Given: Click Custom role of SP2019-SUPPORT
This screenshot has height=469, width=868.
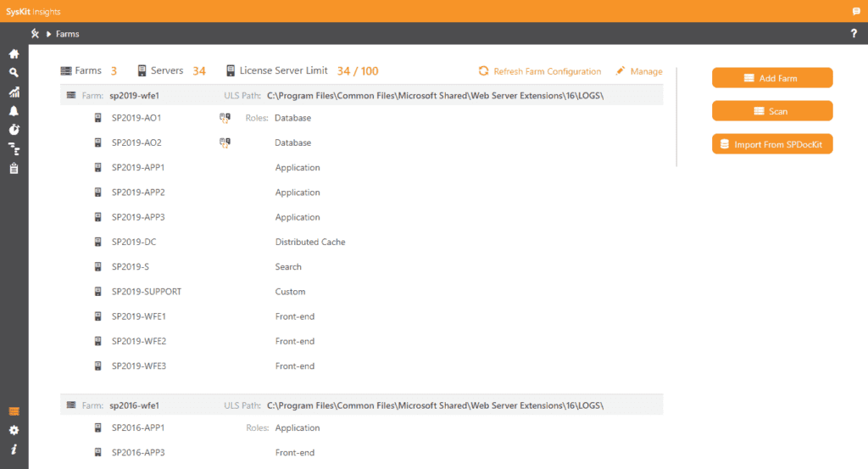Looking at the screenshot, I should (290, 291).
